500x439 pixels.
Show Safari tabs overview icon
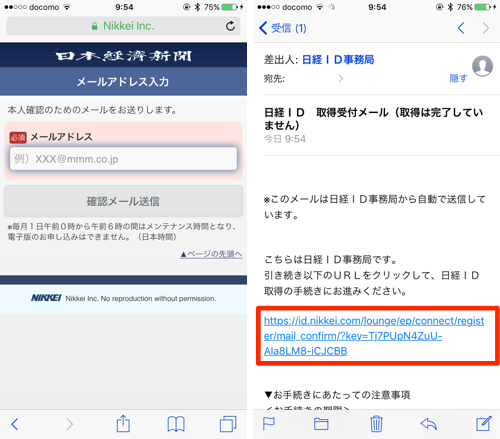tap(228, 424)
